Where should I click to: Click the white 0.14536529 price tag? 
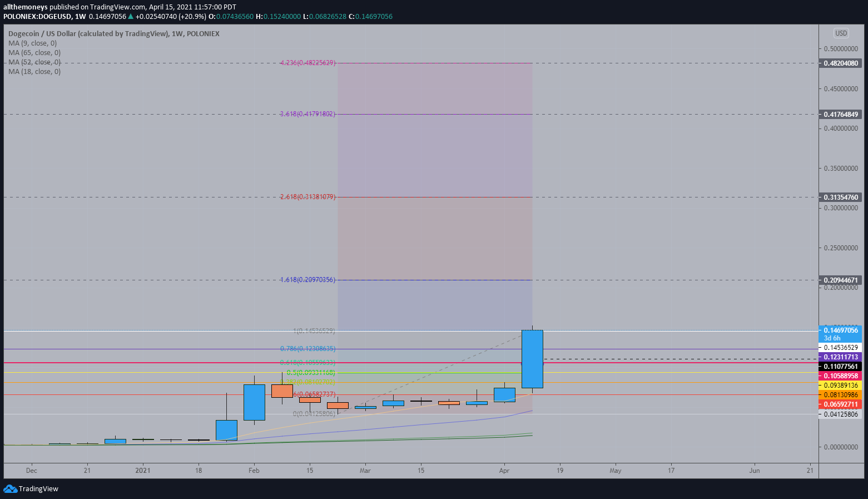pyautogui.click(x=840, y=348)
